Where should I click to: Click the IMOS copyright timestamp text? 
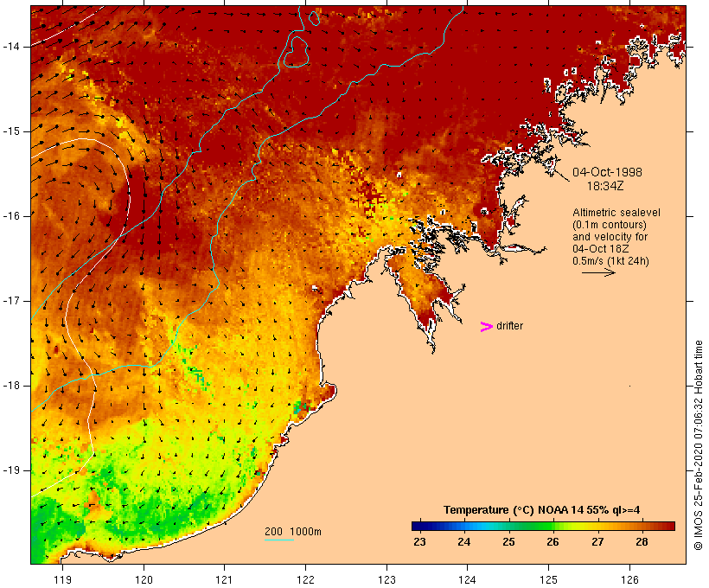(698, 445)
